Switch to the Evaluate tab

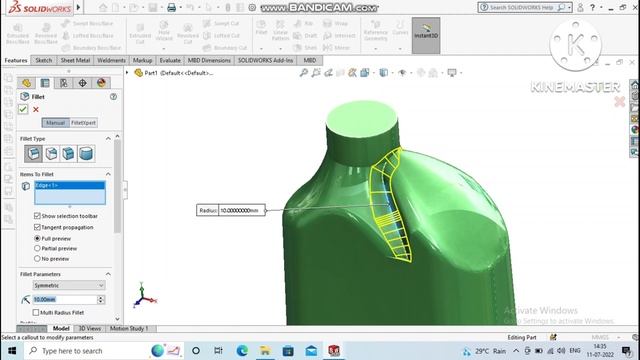[170, 60]
